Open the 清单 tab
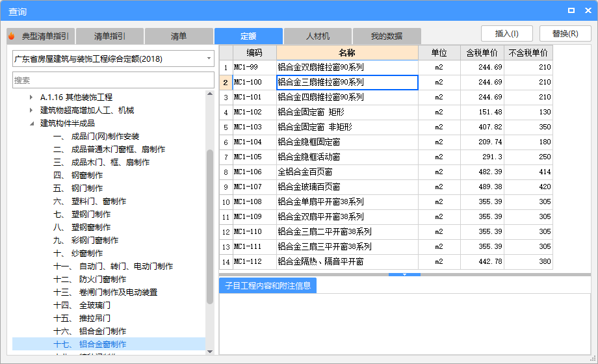598x364 pixels. [179, 36]
